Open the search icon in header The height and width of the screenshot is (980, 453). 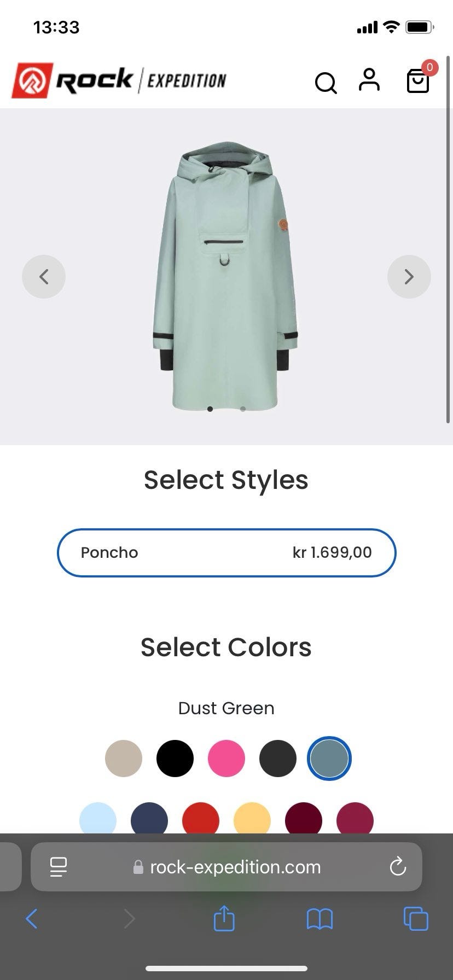click(326, 83)
